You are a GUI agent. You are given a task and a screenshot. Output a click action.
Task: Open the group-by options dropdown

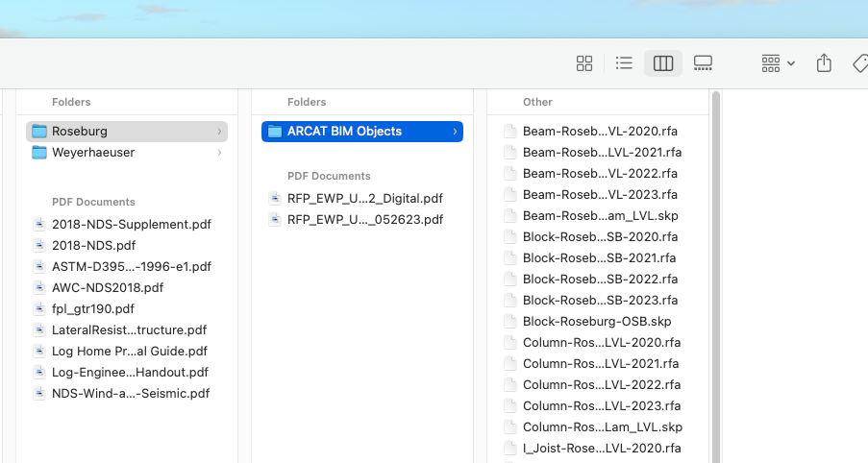coord(778,63)
